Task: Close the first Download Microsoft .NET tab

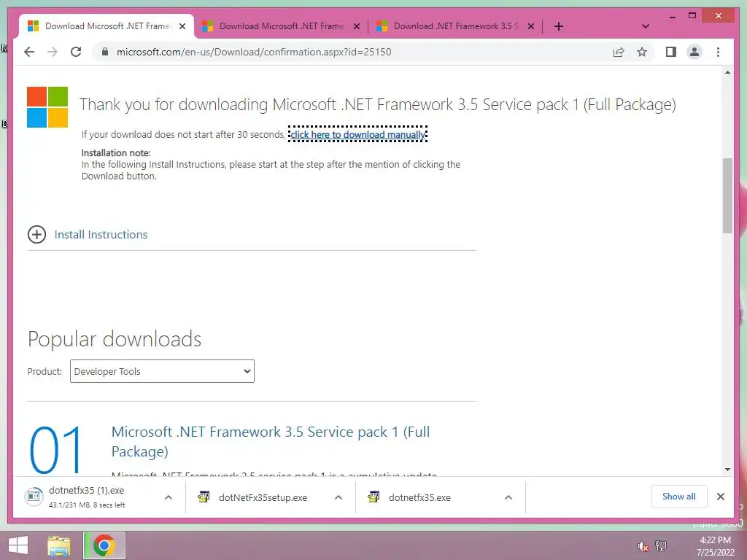Action: (182, 27)
